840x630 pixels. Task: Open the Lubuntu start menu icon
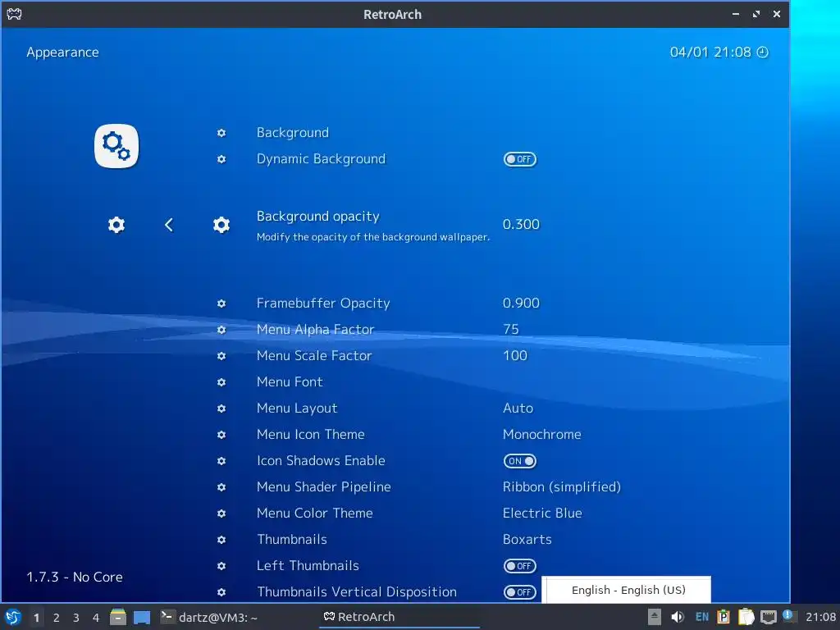(x=13, y=617)
